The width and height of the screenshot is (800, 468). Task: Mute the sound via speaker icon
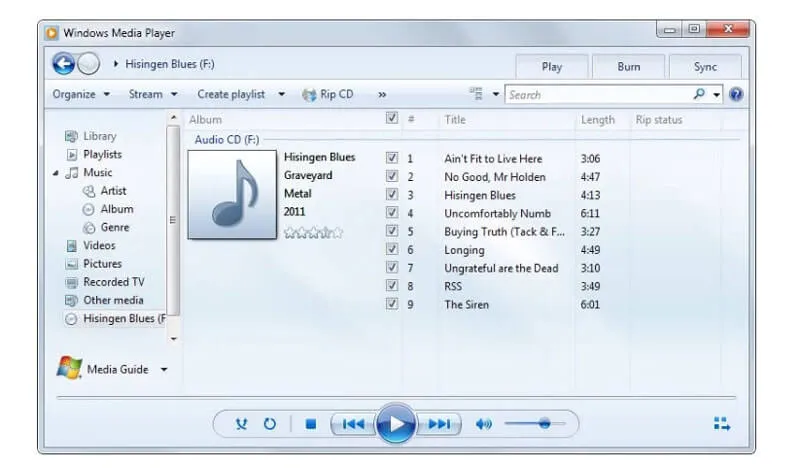484,423
